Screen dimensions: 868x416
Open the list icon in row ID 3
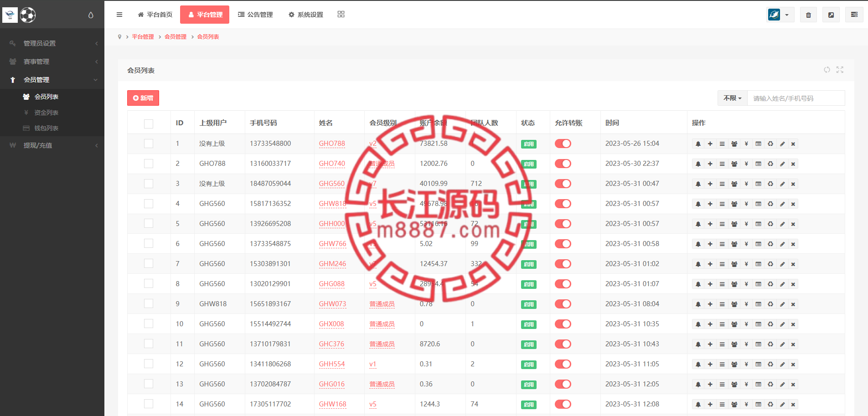point(722,184)
